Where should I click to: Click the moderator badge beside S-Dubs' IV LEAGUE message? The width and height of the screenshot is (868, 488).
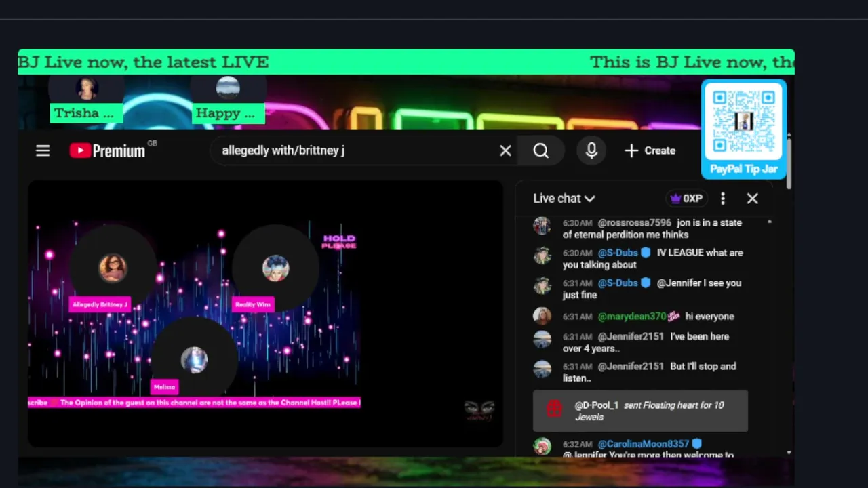[x=646, y=253]
